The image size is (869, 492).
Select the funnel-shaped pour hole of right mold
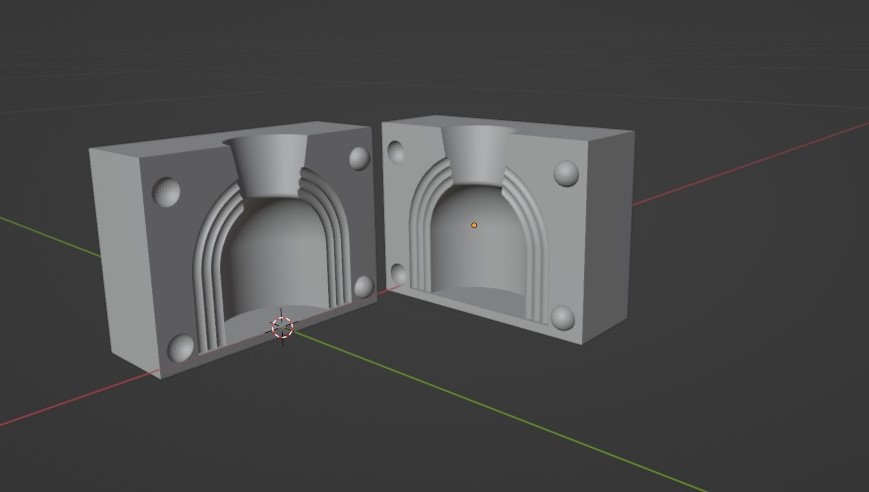[478, 154]
